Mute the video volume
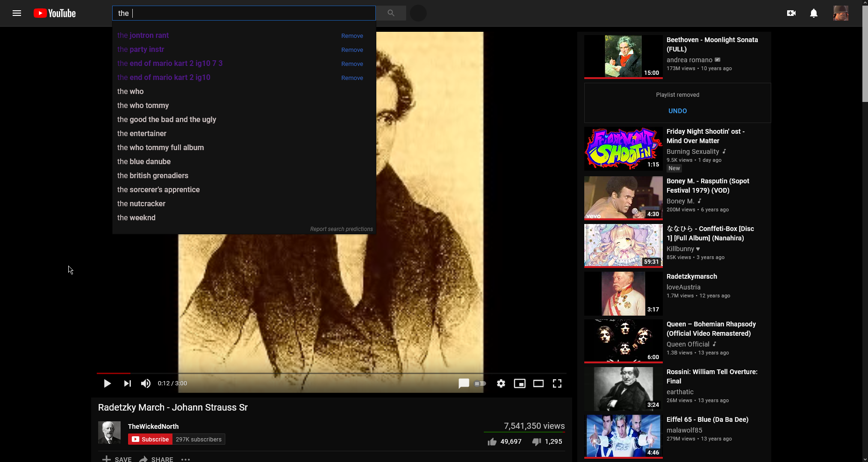This screenshot has width=868, height=462. (146, 383)
